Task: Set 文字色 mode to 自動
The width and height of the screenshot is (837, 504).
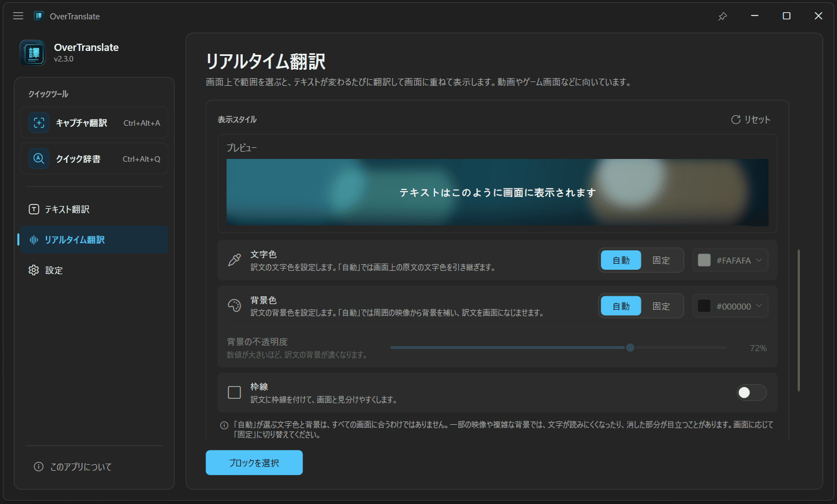Action: point(621,260)
